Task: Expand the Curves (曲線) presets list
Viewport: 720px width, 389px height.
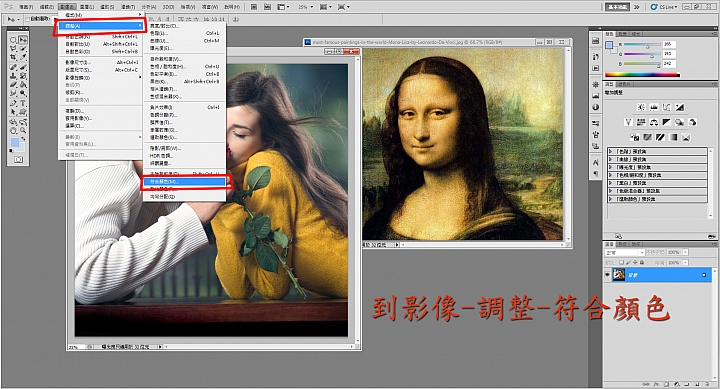Action: tap(610, 159)
